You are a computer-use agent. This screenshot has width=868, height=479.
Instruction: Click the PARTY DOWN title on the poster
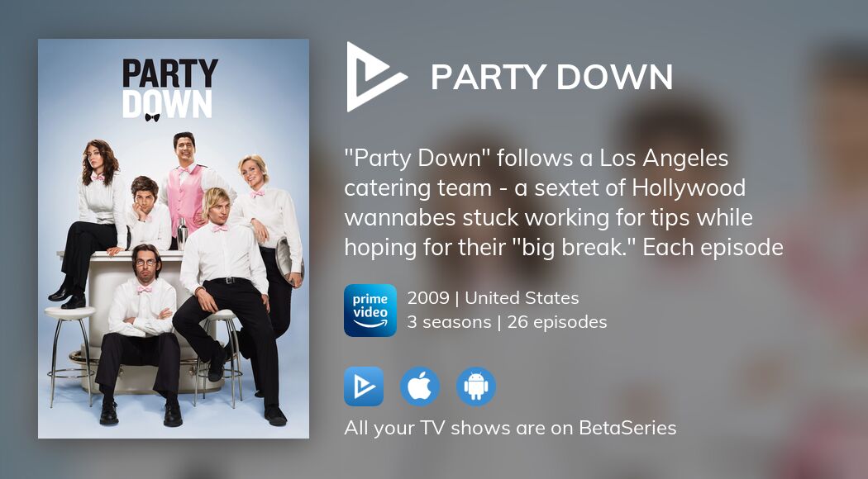point(170,88)
